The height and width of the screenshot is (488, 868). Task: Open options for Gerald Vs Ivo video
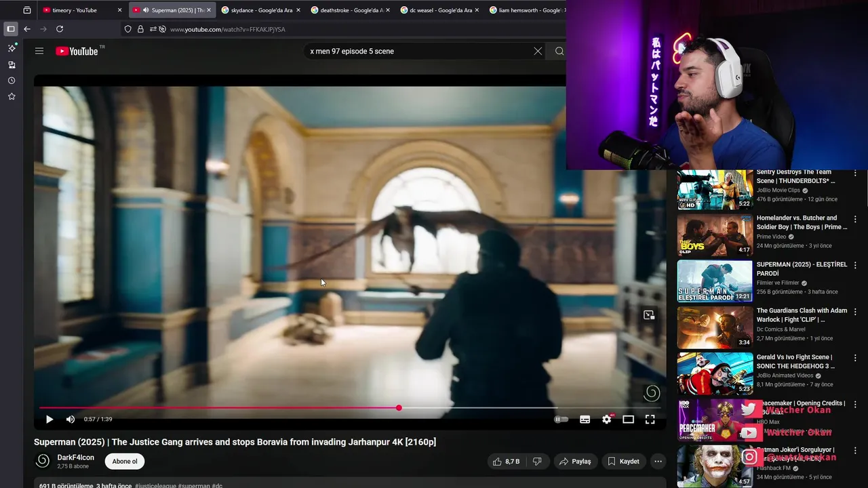coord(855,358)
